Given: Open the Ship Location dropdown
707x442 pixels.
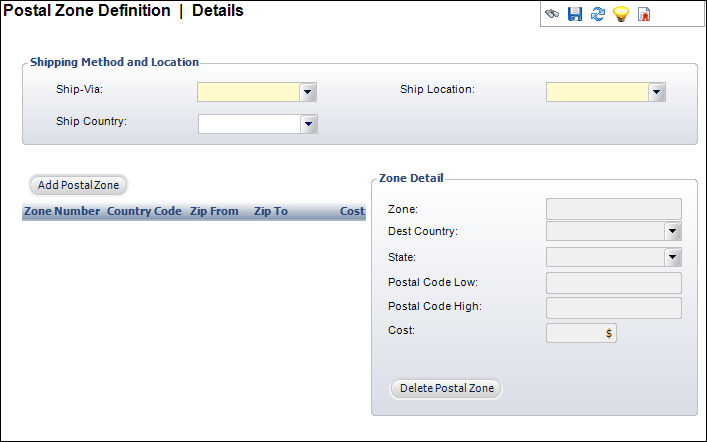Looking at the screenshot, I should coord(657,92).
